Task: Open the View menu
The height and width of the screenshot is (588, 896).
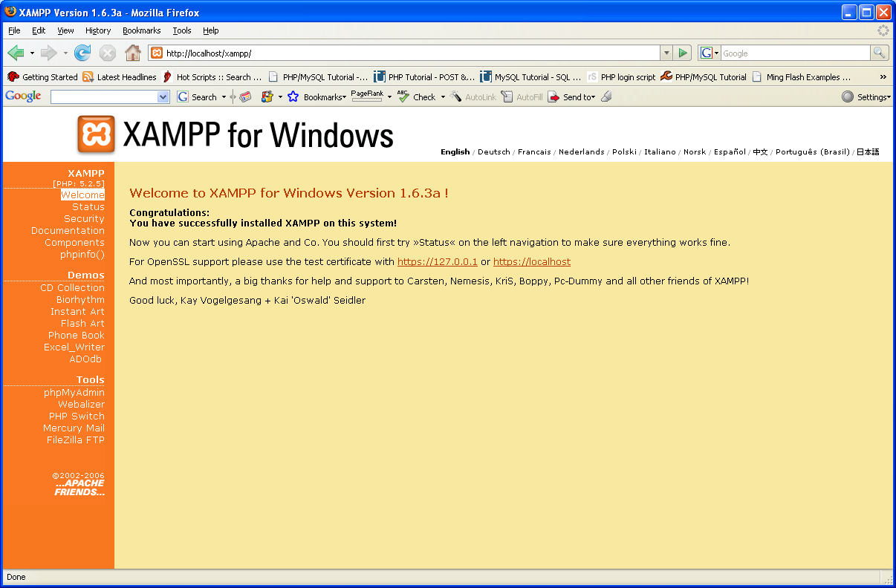Action: tap(65, 30)
